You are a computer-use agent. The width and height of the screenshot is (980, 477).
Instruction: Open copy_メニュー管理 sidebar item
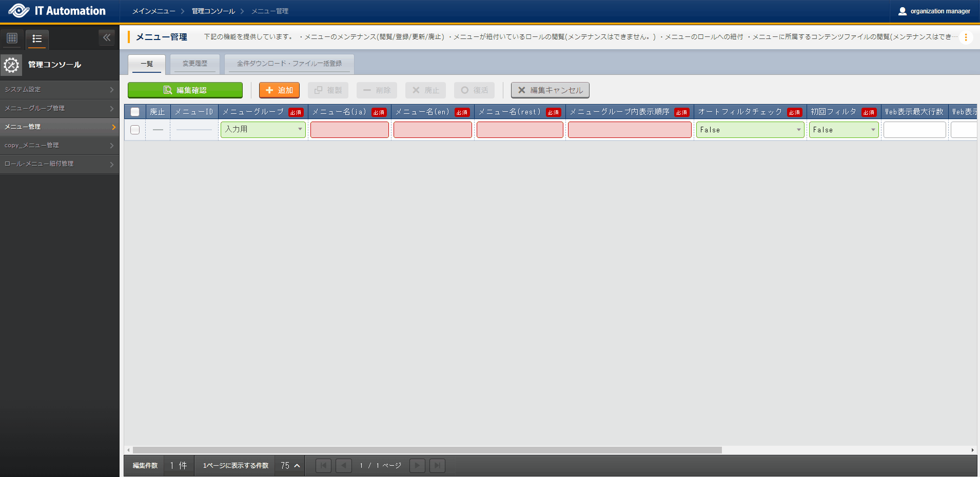pos(60,146)
